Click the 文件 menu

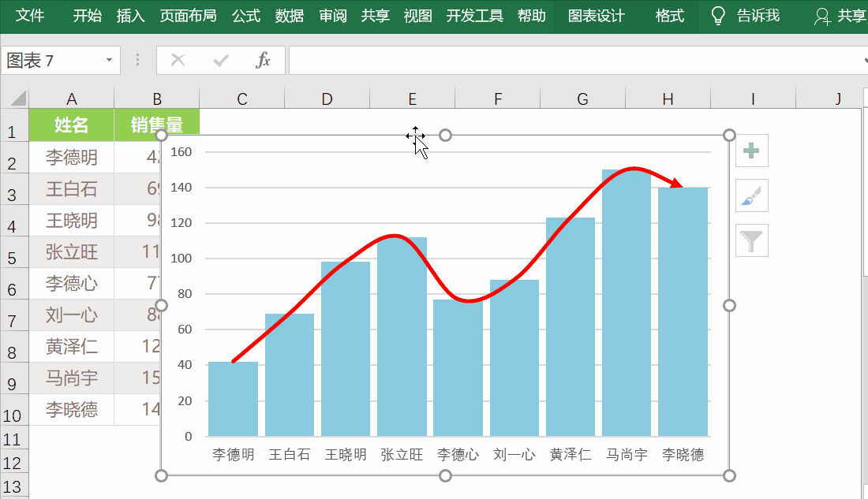pyautogui.click(x=31, y=15)
